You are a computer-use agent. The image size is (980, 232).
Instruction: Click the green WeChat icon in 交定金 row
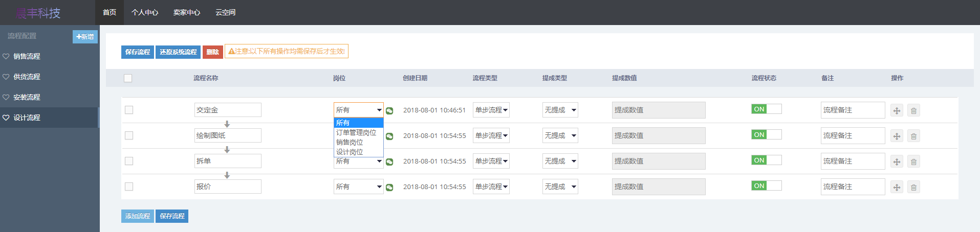click(389, 111)
